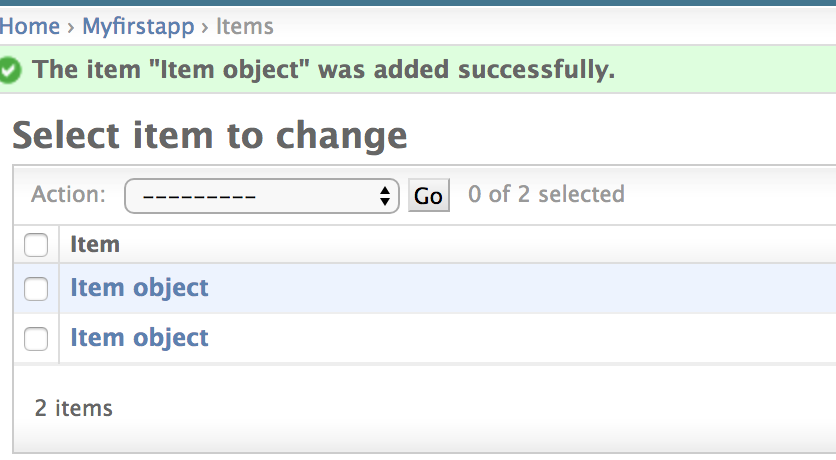Open the first Item object link
This screenshot has width=836, height=460.
pos(139,288)
